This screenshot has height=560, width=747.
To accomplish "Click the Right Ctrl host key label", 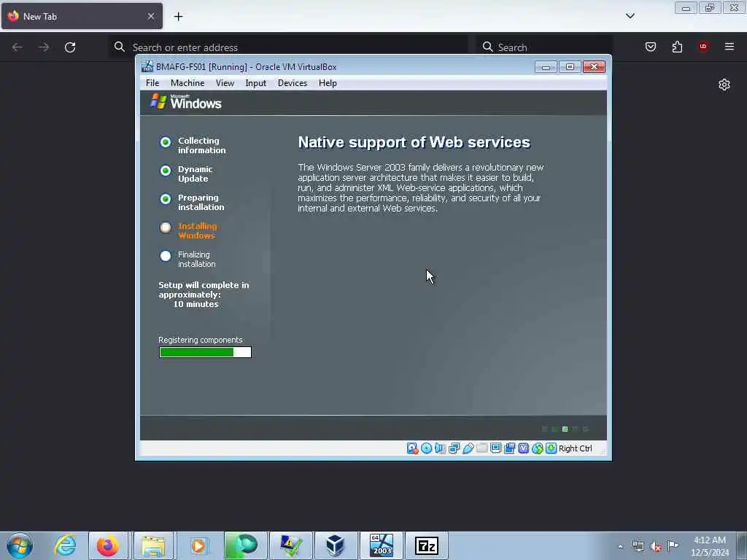I will tap(575, 448).
